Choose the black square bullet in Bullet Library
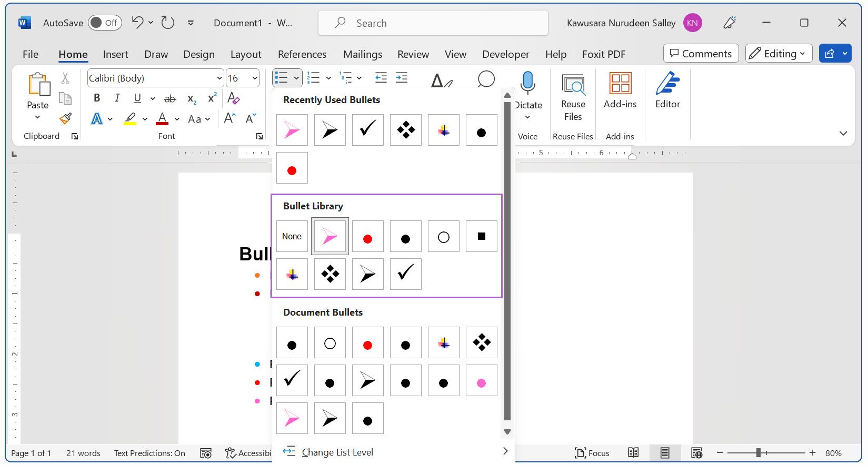The height and width of the screenshot is (465, 868). [482, 236]
